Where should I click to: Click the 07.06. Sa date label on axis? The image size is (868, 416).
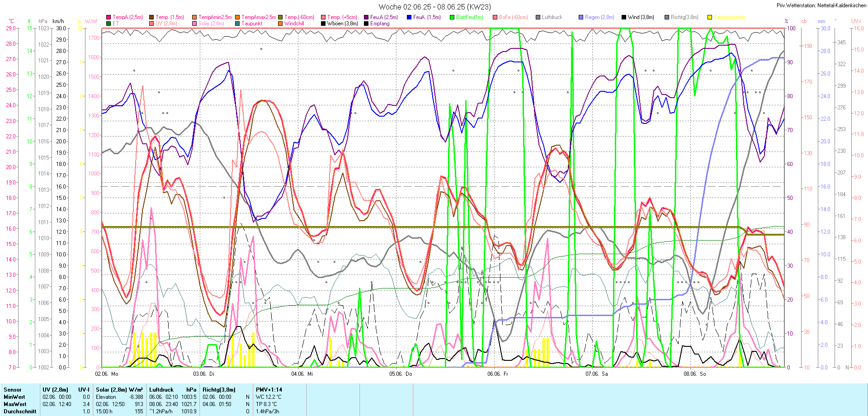(597, 374)
